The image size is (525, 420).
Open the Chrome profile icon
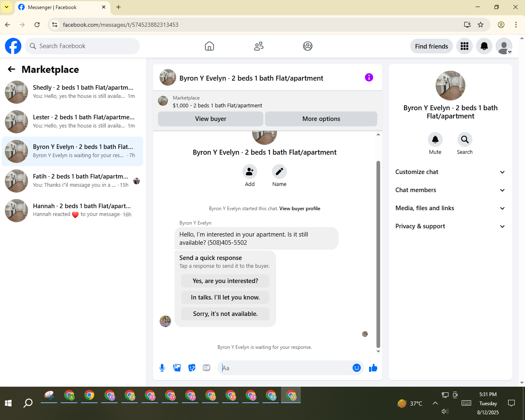coord(501,25)
